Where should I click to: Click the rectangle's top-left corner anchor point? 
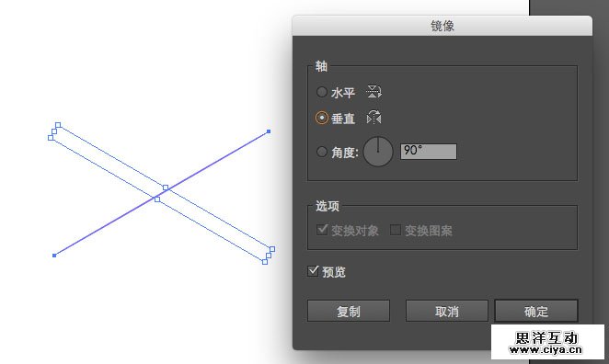[x=58, y=125]
